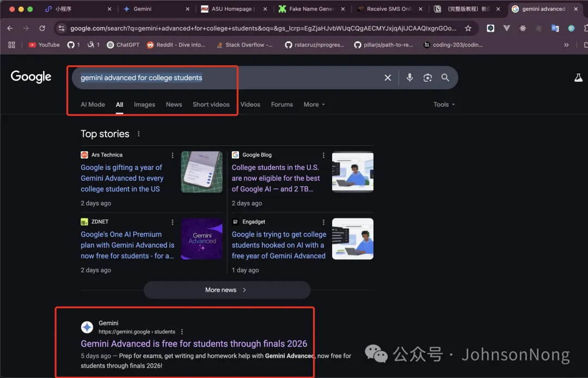Open the ChatGPT bookmark
The height and width of the screenshot is (378, 588).
tap(123, 45)
